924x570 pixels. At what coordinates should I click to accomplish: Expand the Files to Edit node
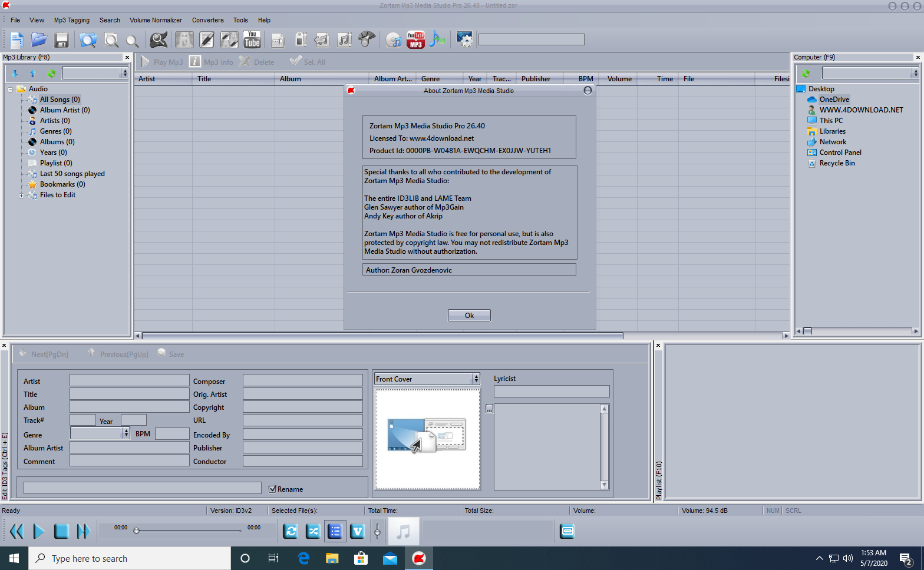point(21,195)
